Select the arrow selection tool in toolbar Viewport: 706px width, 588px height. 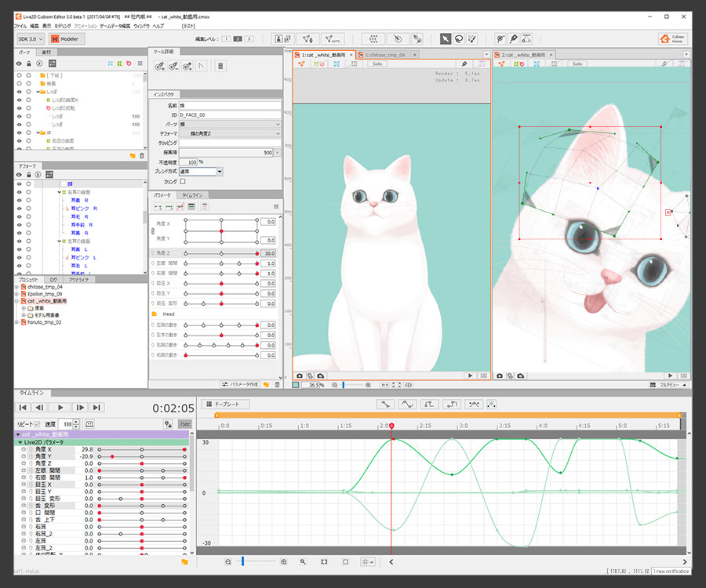point(446,39)
